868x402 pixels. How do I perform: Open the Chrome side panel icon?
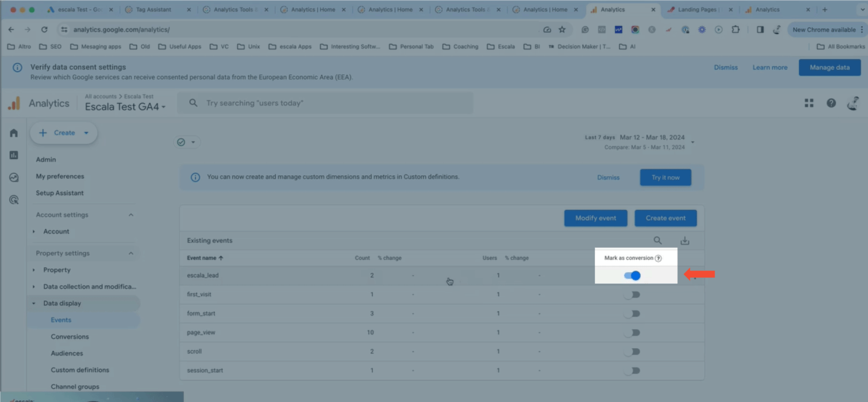760,29
